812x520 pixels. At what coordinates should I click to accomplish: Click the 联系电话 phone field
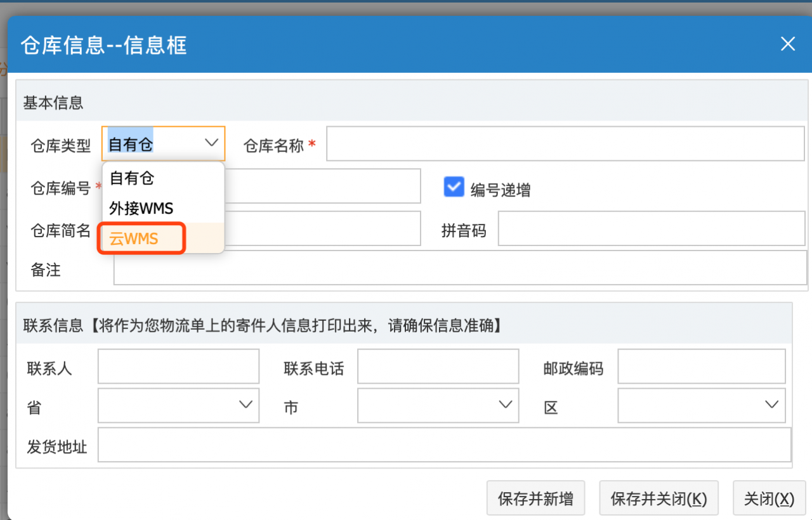[438, 367]
